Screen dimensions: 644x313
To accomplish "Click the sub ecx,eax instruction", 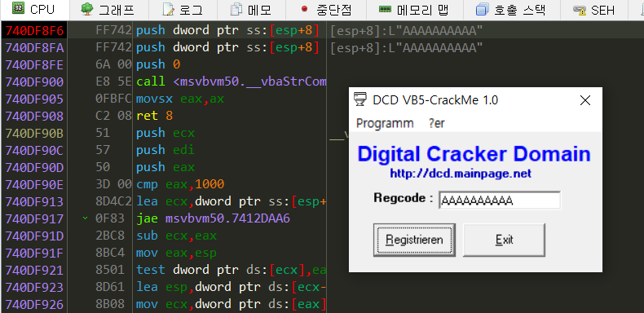I will 177,236.
